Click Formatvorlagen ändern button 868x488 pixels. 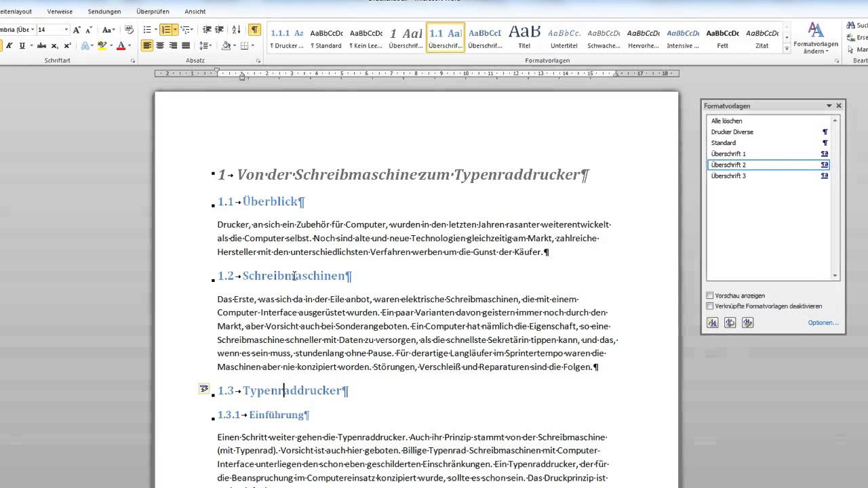[816, 37]
